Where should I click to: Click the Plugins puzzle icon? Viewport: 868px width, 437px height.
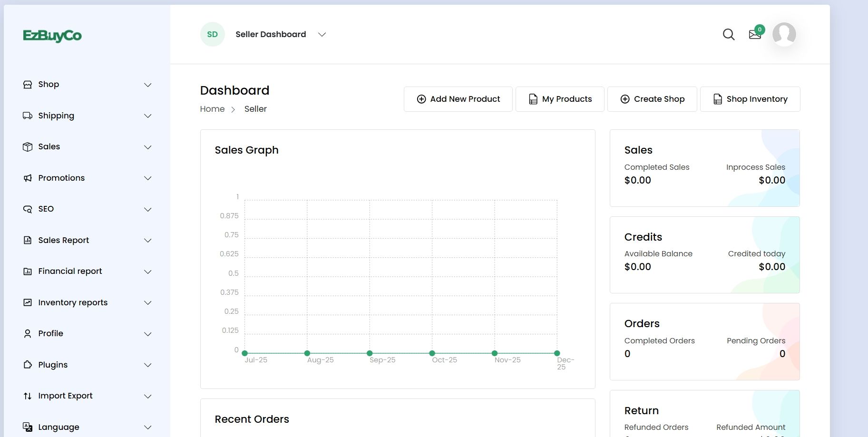[28, 365]
